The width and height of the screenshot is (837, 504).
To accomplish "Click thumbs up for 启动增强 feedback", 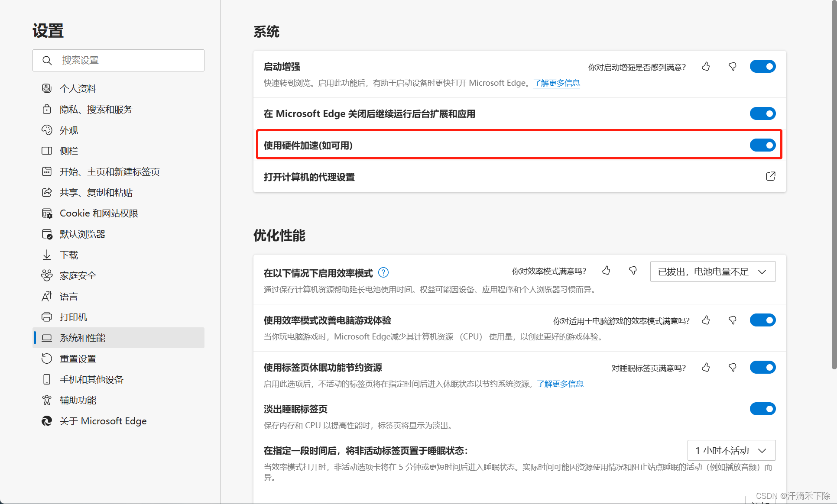I will [706, 67].
